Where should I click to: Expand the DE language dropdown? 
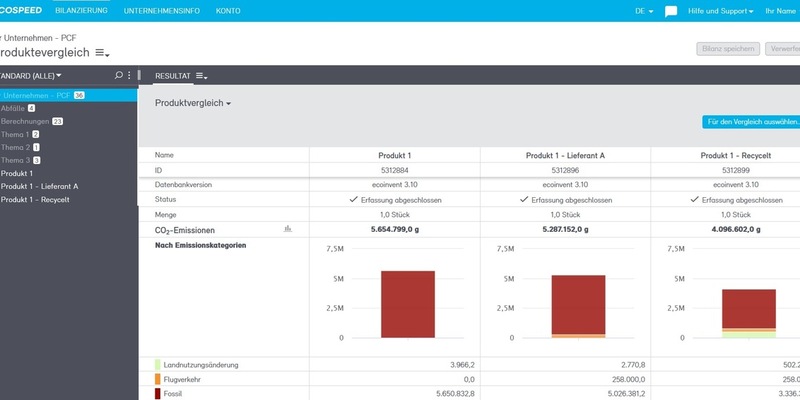[644, 11]
